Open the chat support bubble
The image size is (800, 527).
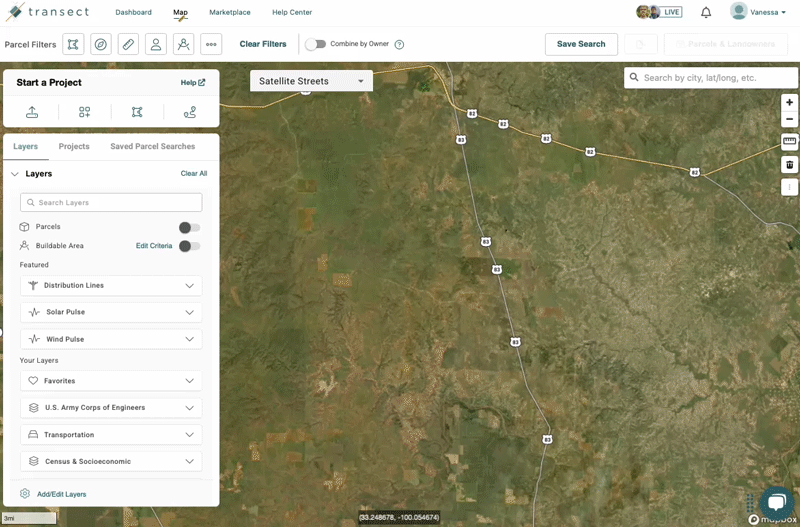point(775,502)
